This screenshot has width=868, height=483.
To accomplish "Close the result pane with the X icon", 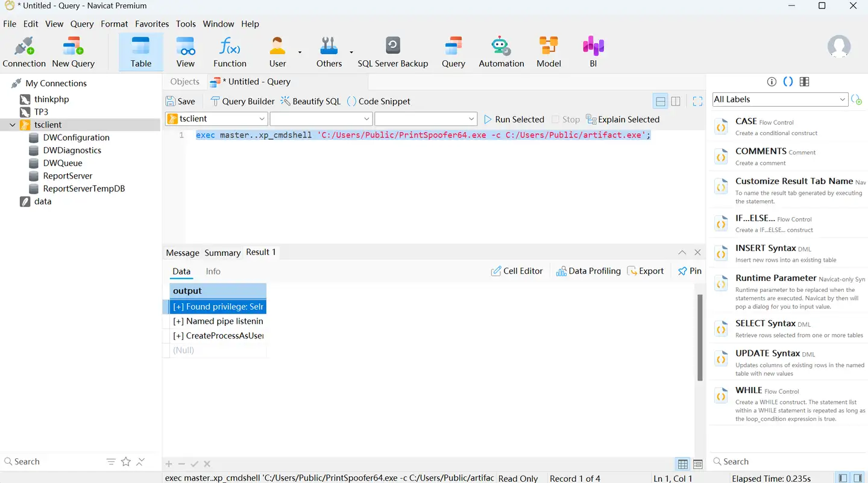I will [697, 253].
